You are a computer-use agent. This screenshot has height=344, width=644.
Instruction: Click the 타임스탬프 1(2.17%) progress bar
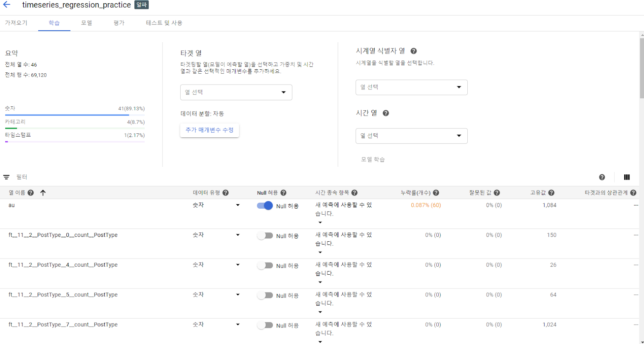point(75,142)
